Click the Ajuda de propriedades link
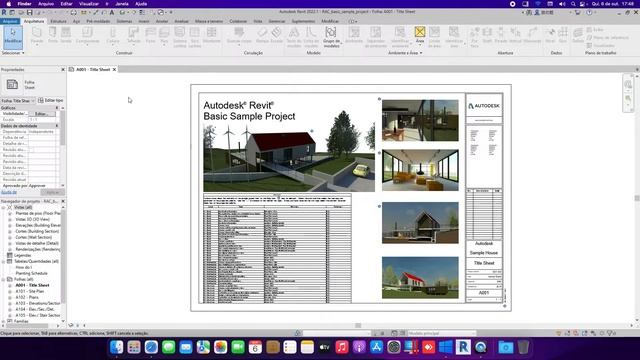Screen dimensions: 640x360 coord(9,192)
